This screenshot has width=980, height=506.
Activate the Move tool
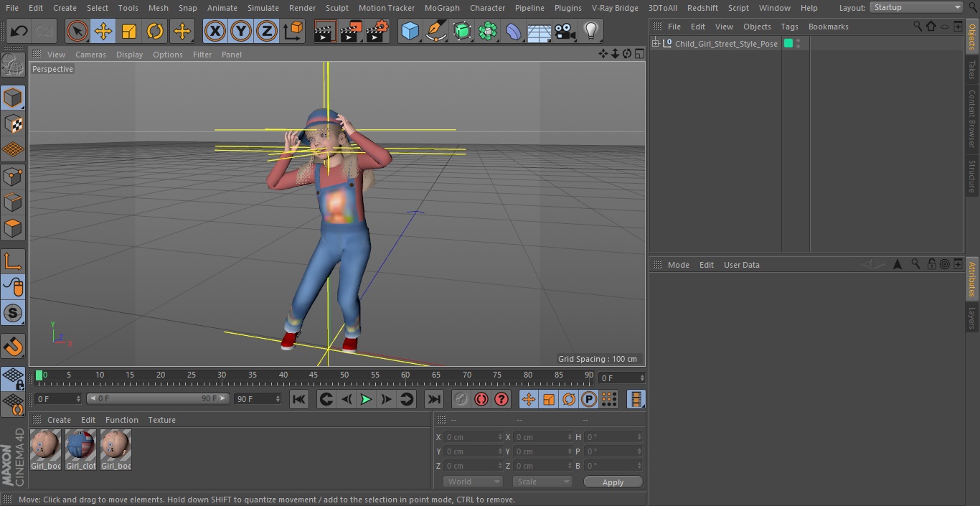[x=103, y=31]
